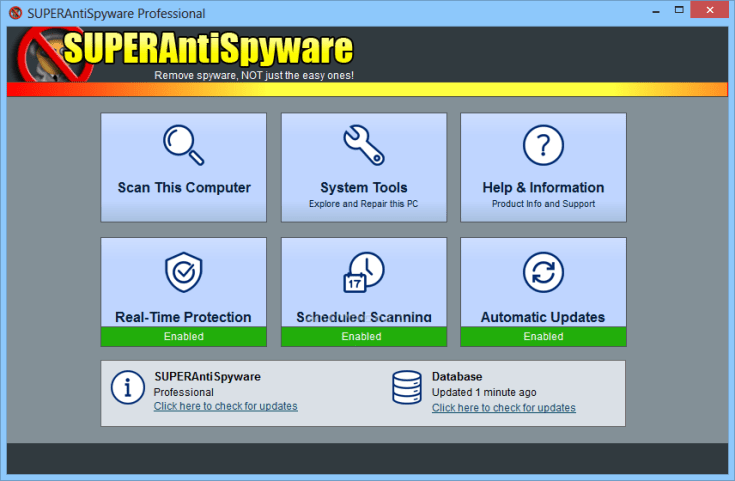Click the Real-Time Protection shield icon
Image resolution: width=735 pixels, height=481 pixels.
click(x=183, y=272)
